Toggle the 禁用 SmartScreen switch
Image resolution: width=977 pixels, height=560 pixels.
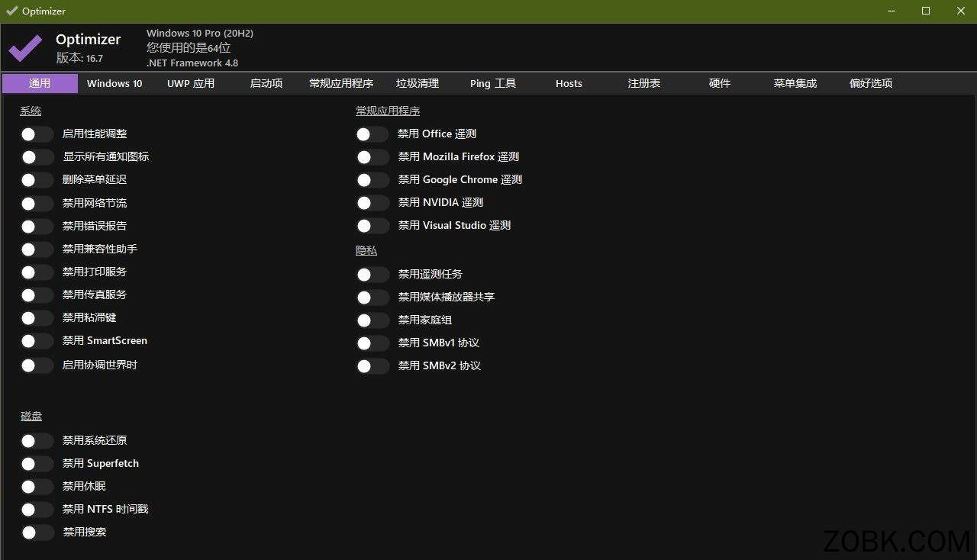[x=36, y=340]
